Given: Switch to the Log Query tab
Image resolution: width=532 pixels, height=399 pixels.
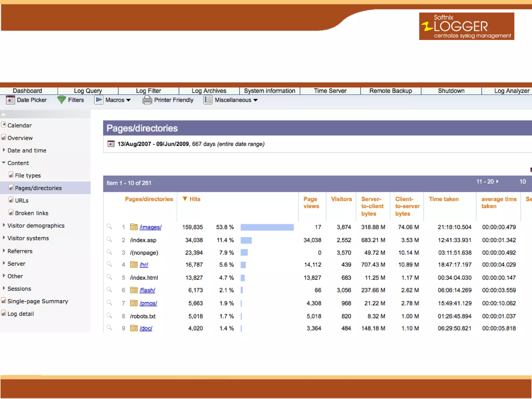Looking at the screenshot, I should point(88,91).
